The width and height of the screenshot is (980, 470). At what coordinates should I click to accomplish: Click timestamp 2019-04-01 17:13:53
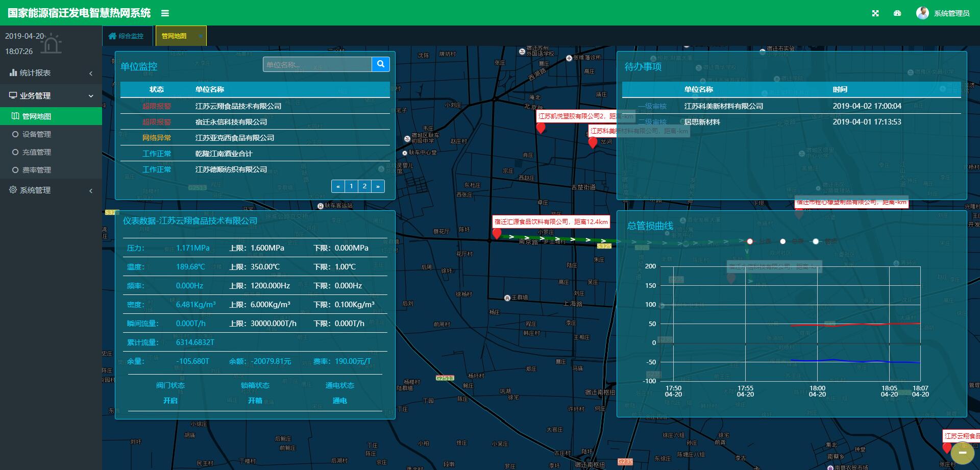tap(867, 122)
